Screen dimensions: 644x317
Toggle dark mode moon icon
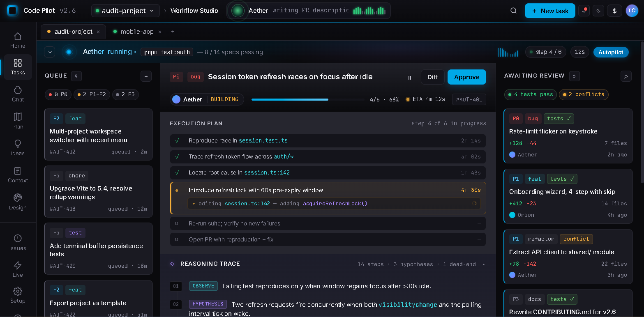coord(598,11)
